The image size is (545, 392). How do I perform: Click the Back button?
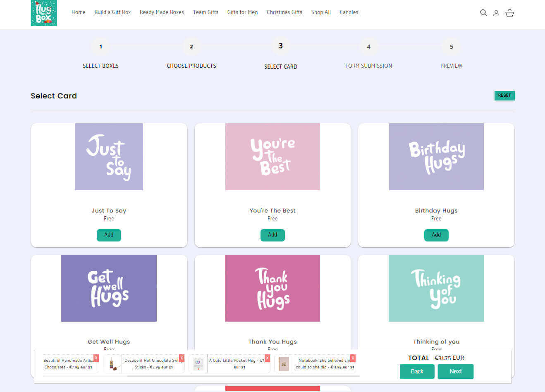pyautogui.click(x=417, y=371)
